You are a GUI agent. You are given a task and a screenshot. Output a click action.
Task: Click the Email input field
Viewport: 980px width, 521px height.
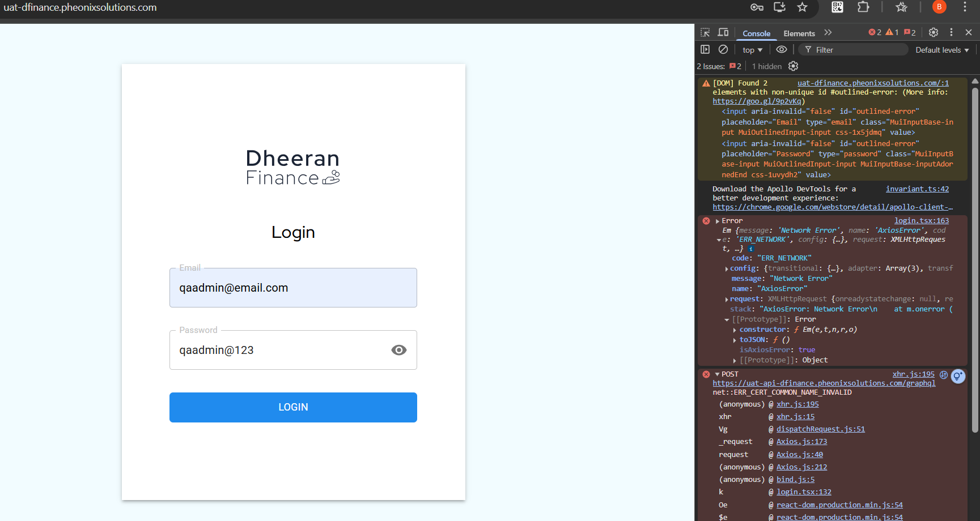(293, 288)
